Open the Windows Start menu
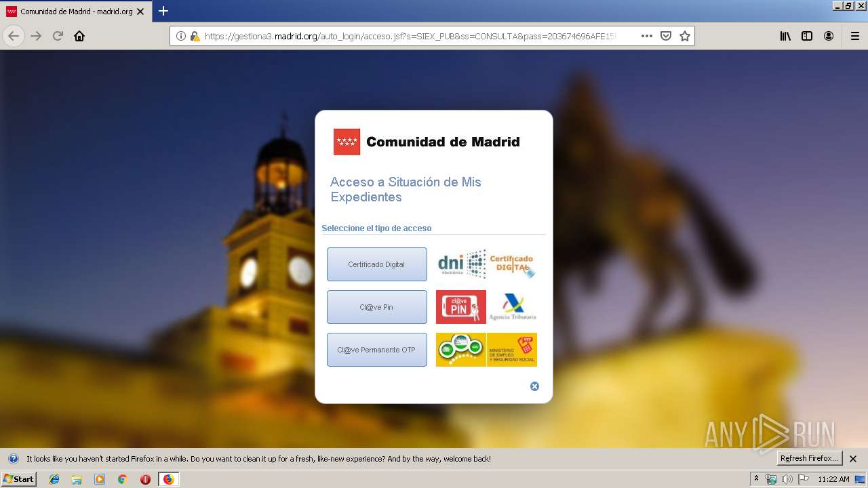The width and height of the screenshot is (868, 488). pyautogui.click(x=19, y=479)
